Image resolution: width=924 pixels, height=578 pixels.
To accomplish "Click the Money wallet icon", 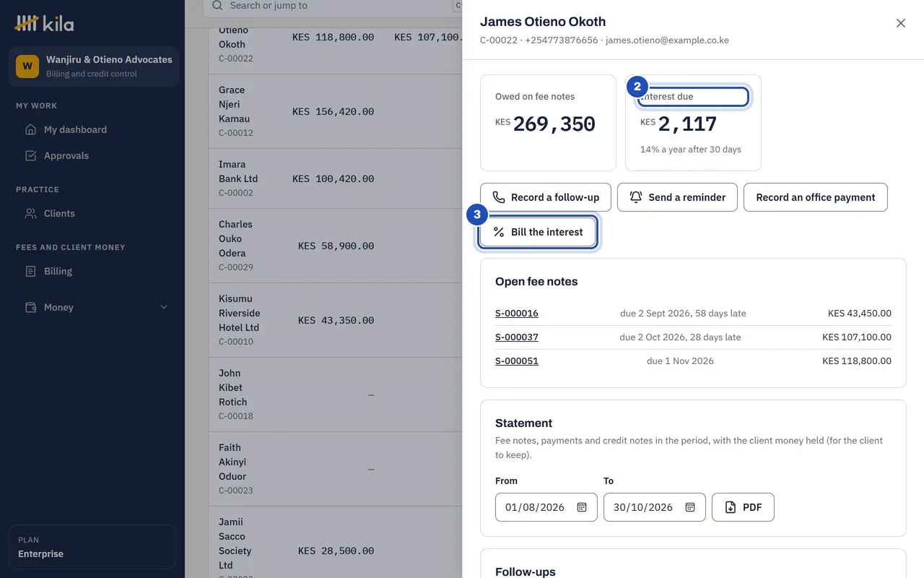I will pyautogui.click(x=30, y=308).
